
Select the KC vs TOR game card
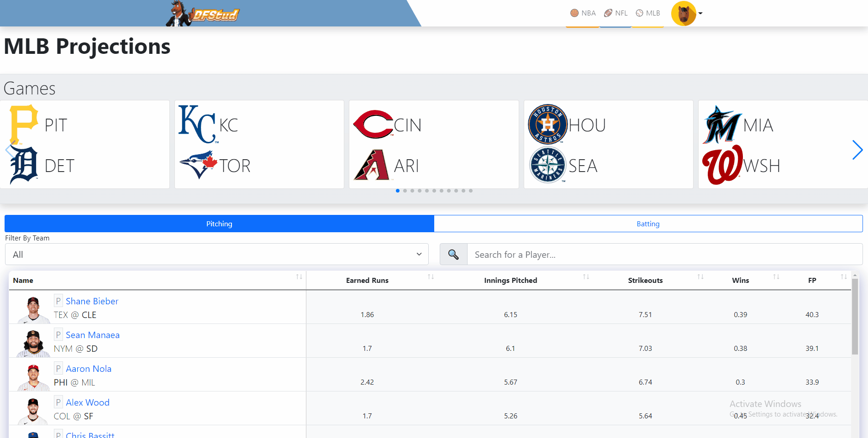tap(259, 145)
